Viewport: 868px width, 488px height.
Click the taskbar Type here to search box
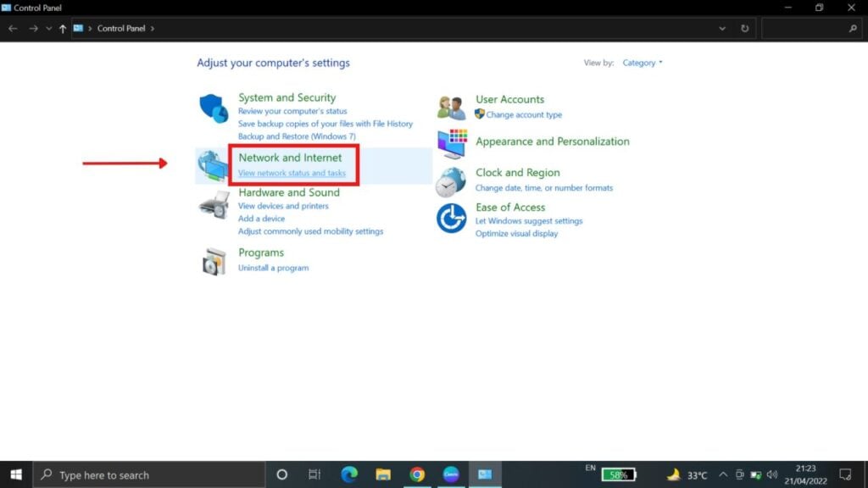(x=149, y=474)
